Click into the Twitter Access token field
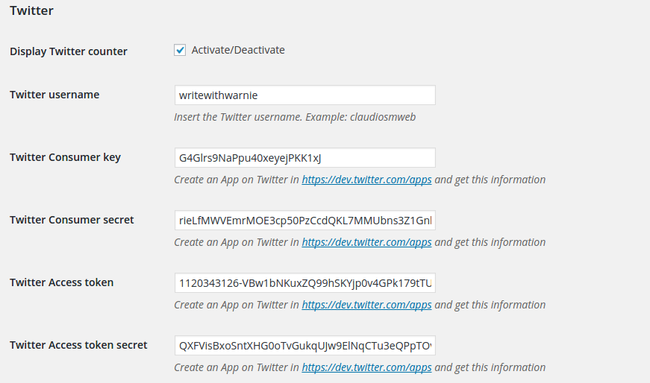The image size is (650, 383). pos(305,283)
